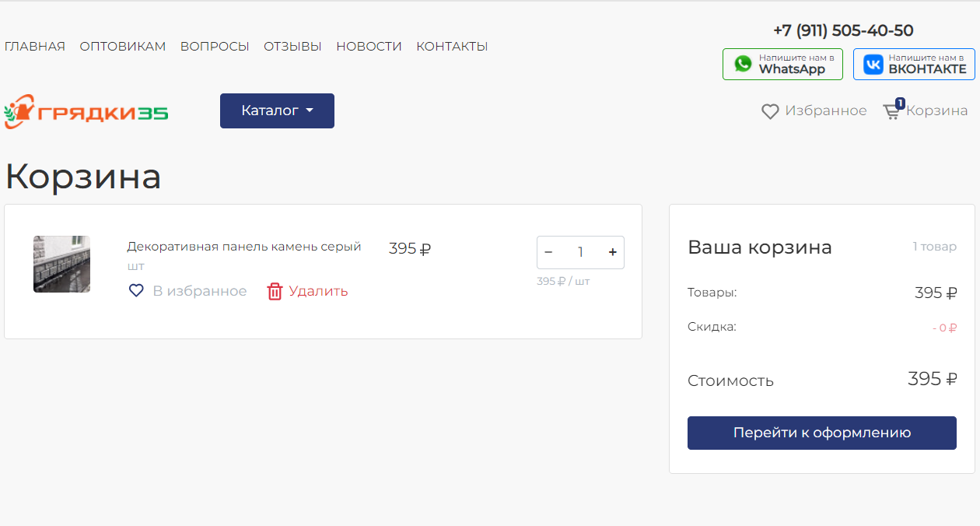The width and height of the screenshot is (980, 526).
Task: Expand the Каталог dropdown
Action: pos(277,110)
